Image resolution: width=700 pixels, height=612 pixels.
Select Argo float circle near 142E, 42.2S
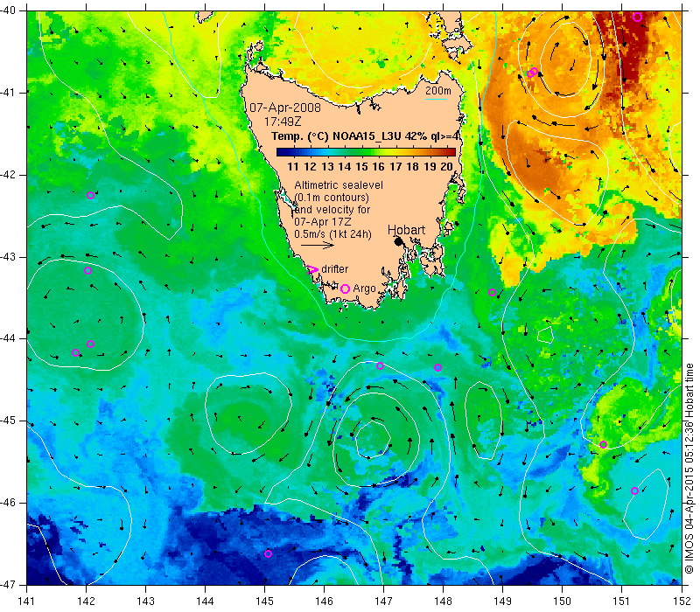(90, 195)
